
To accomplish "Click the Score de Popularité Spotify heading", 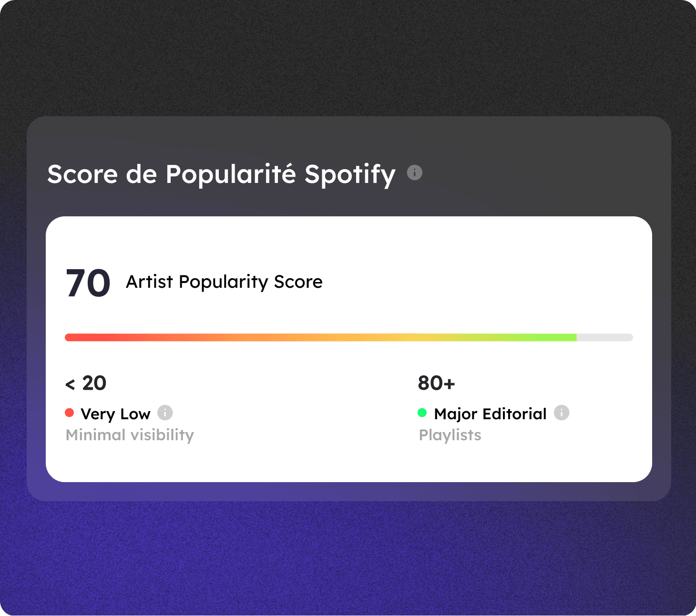I will (221, 174).
